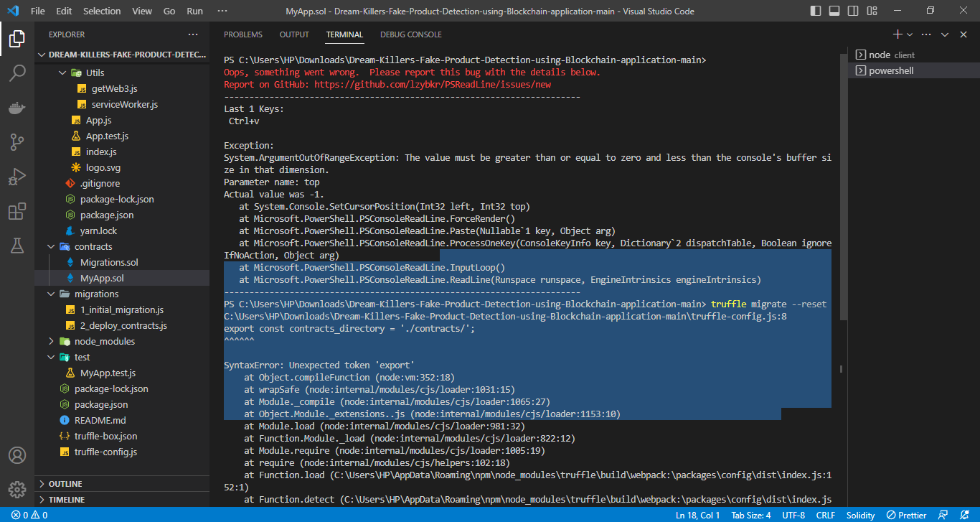Toggle the bottom panel layout icon
Screen dimensions: 980x522
point(835,11)
